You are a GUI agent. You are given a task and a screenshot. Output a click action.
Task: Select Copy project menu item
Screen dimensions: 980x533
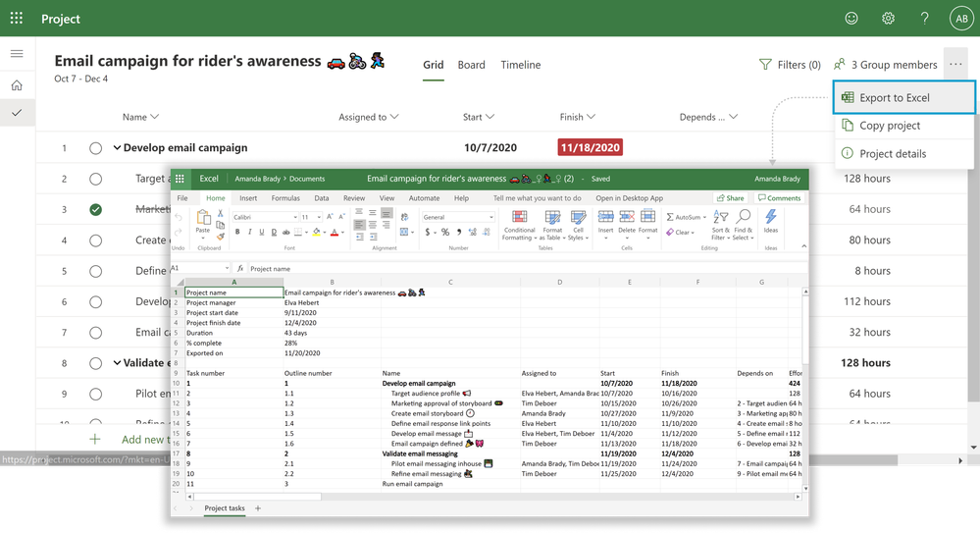[904, 125]
